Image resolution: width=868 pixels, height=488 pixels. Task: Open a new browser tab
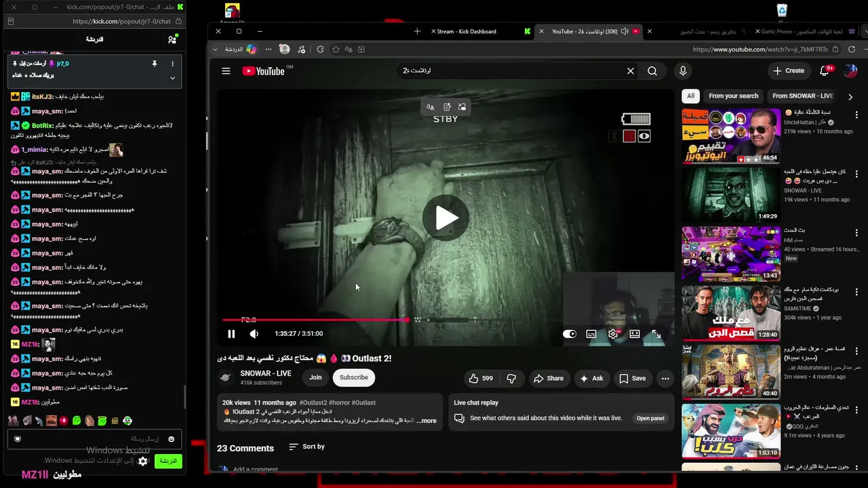click(417, 31)
